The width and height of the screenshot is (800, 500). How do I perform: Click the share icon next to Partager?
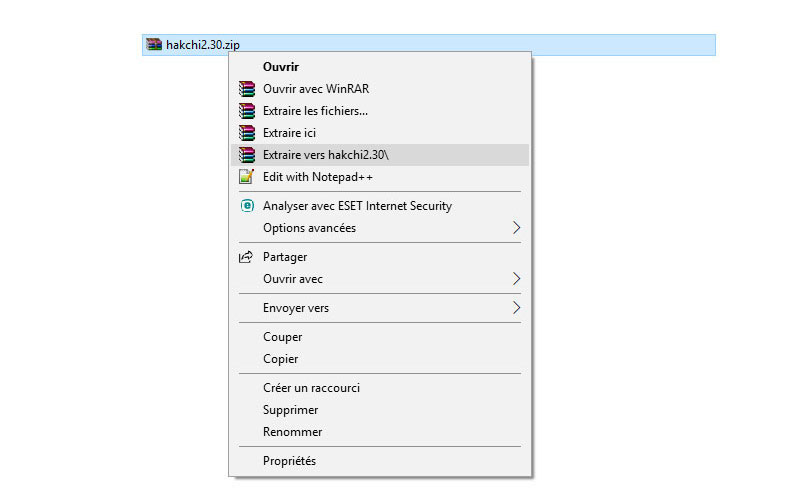click(x=246, y=257)
